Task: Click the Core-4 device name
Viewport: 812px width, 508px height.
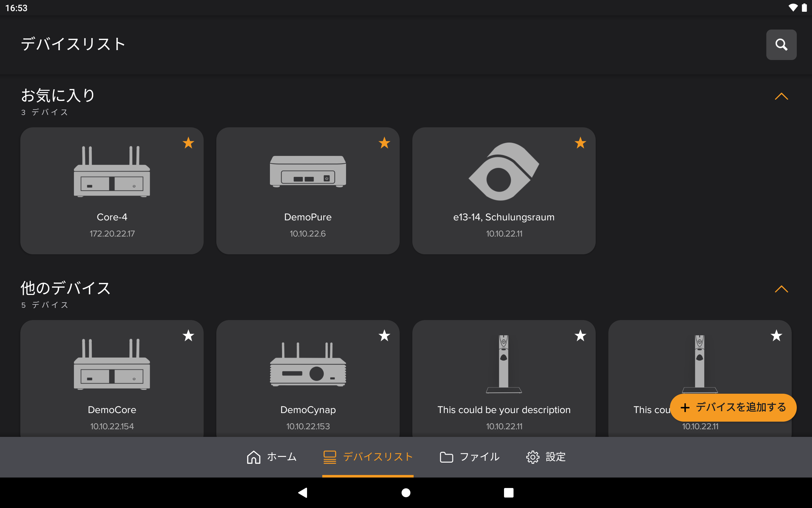Action: point(112,217)
